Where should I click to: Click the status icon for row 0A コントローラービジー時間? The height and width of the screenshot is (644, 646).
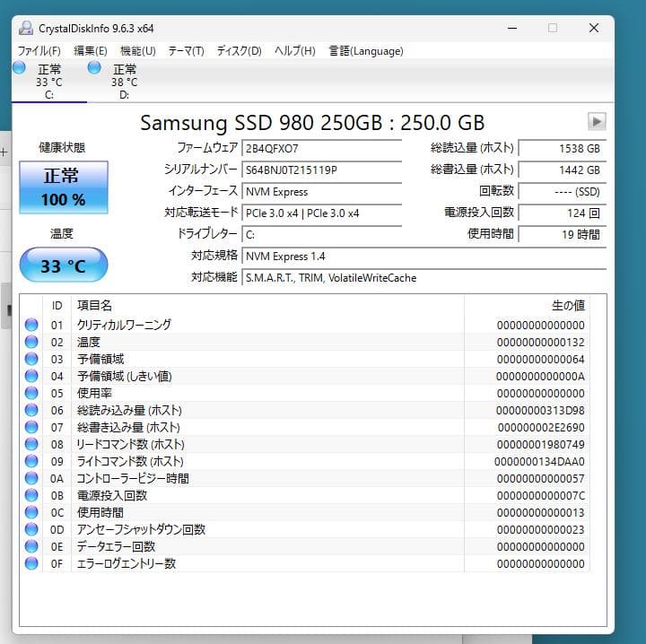tap(31, 478)
